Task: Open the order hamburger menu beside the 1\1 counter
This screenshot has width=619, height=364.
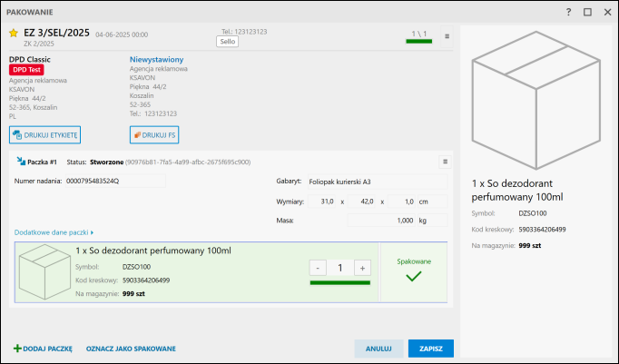Action: point(447,36)
